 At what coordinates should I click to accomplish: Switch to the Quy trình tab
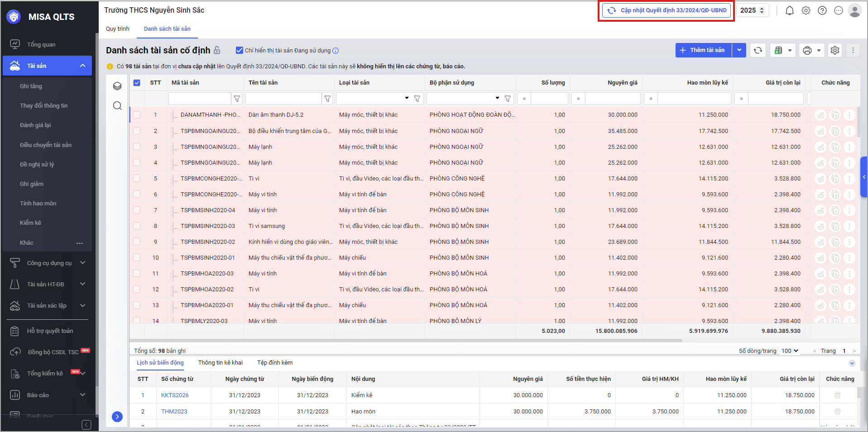point(118,29)
